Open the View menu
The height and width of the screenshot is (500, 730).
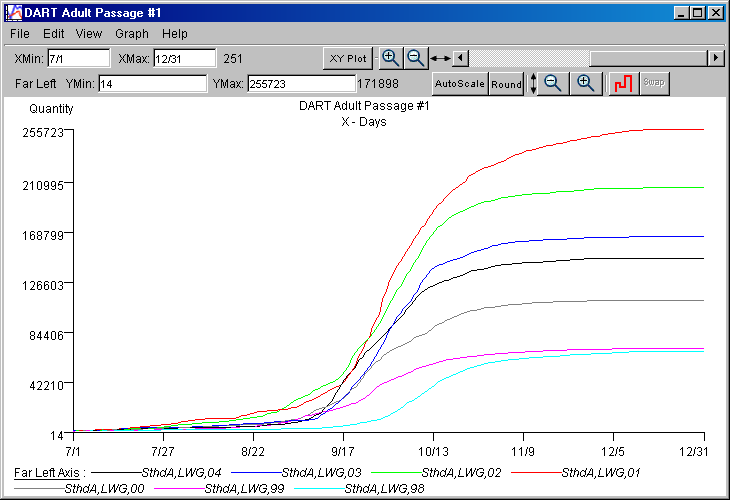point(88,34)
